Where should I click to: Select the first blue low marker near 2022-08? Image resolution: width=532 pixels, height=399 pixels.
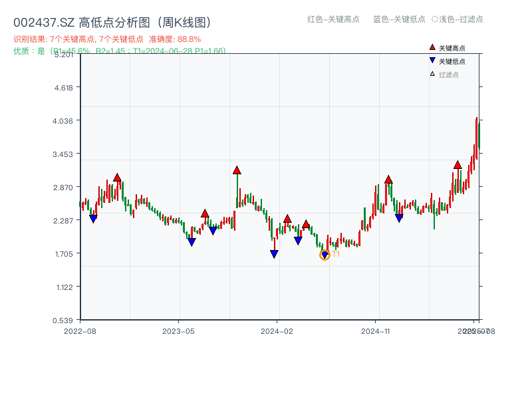coord(93,219)
